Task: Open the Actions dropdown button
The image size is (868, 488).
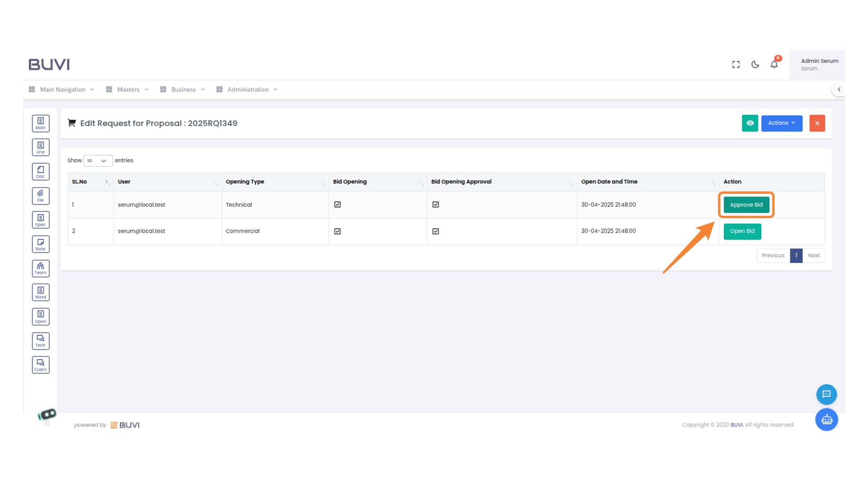Action: point(781,123)
